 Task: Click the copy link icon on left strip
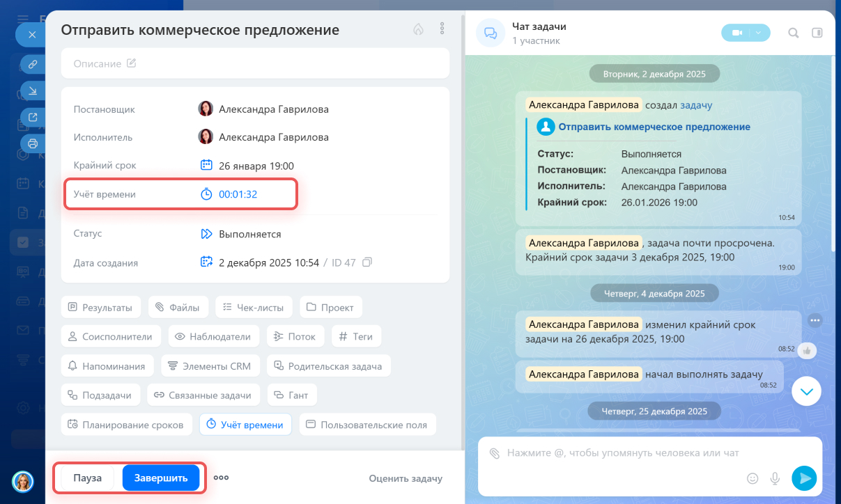tap(32, 64)
